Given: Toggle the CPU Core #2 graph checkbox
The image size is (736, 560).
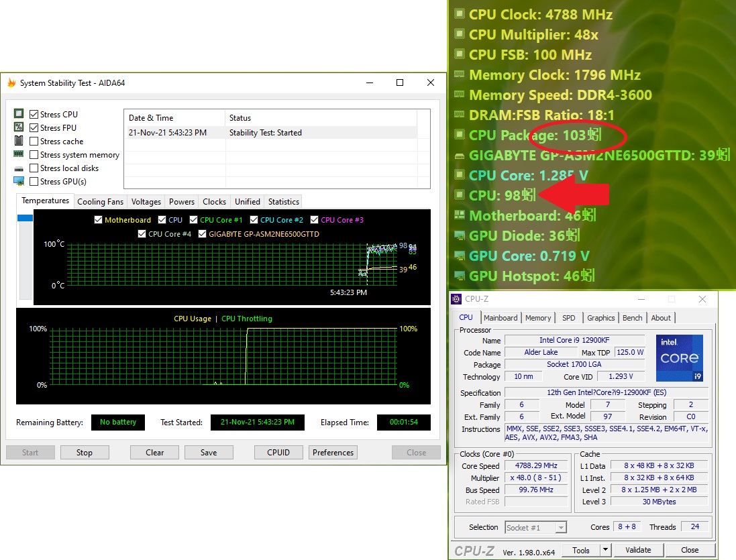Looking at the screenshot, I should tap(254, 219).
